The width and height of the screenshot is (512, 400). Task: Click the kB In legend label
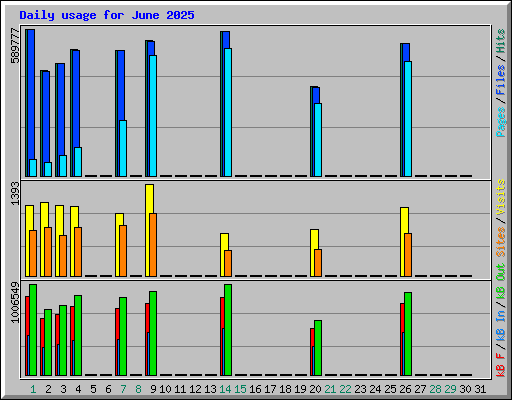click(501, 325)
